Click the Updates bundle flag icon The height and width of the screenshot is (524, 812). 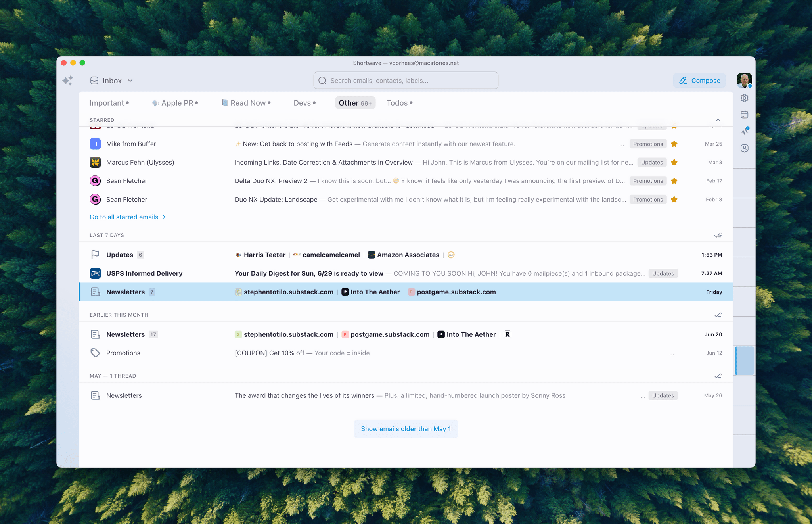(x=95, y=255)
